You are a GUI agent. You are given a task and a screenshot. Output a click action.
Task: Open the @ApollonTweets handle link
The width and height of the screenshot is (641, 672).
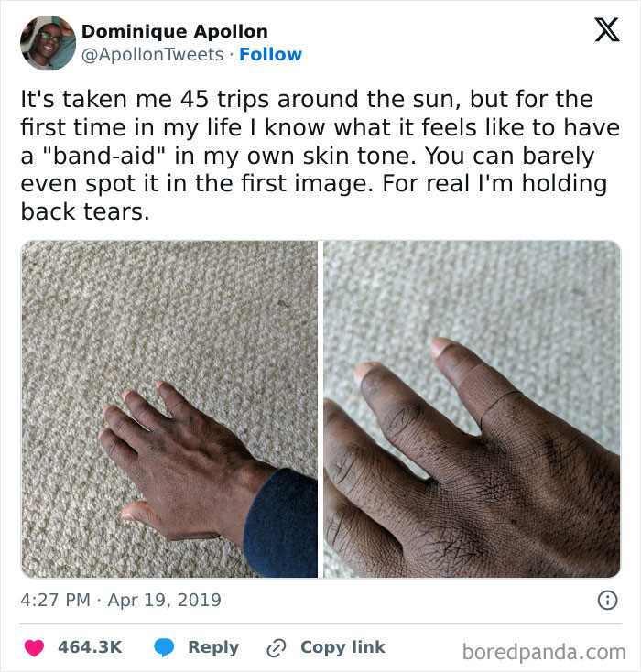(152, 55)
